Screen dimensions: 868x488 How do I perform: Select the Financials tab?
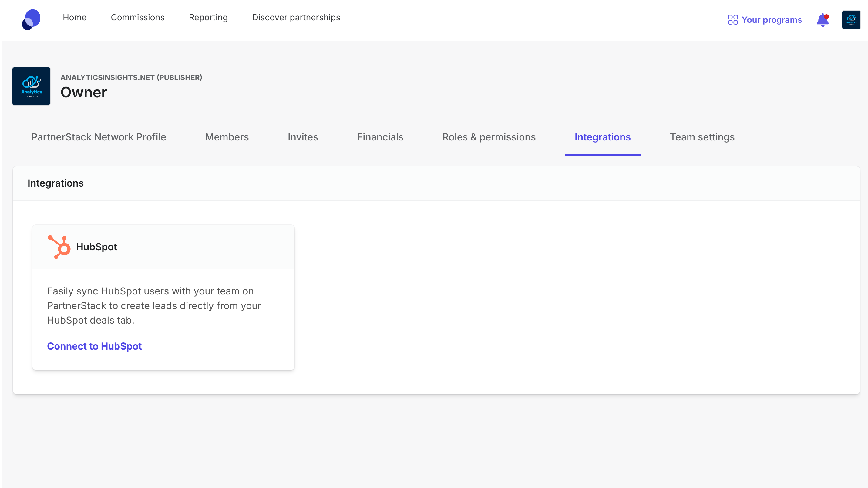(380, 137)
